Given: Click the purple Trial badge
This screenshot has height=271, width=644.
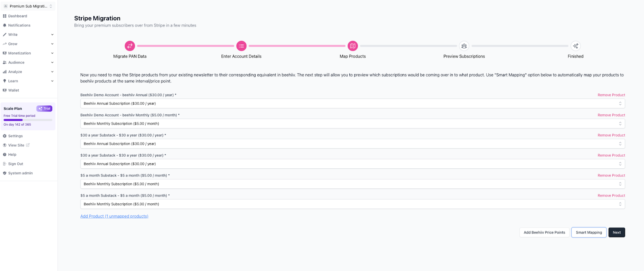Looking at the screenshot, I should click(44, 109).
